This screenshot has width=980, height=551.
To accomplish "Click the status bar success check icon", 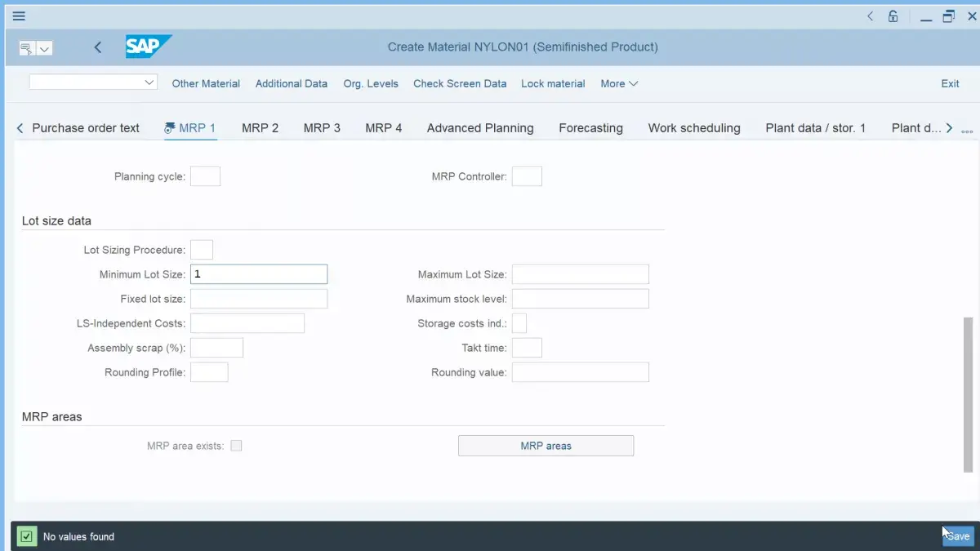I will [27, 536].
